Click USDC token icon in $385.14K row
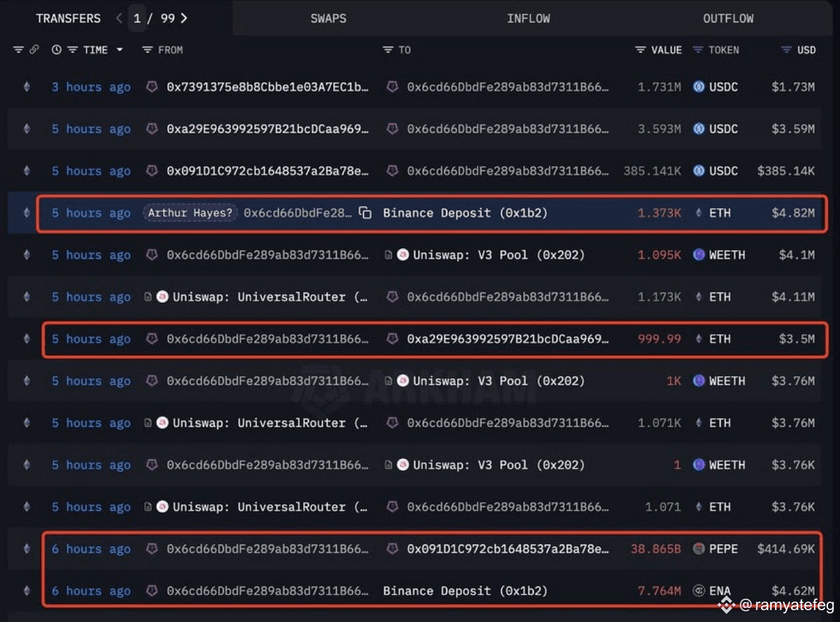 [699, 171]
